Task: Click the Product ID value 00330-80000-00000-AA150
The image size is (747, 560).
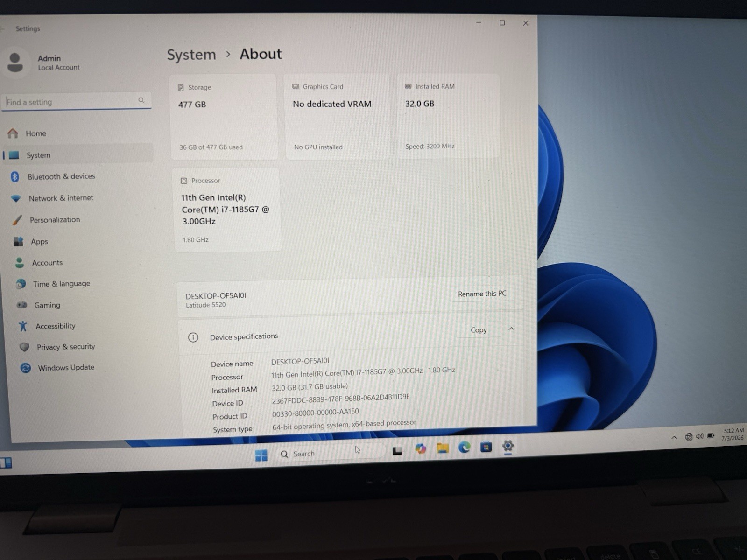Action: click(x=316, y=413)
